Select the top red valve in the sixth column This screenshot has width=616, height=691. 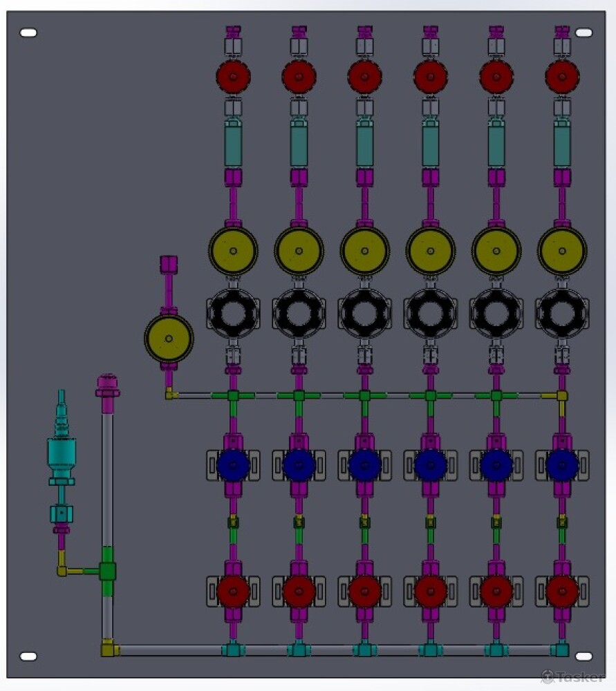(x=562, y=77)
